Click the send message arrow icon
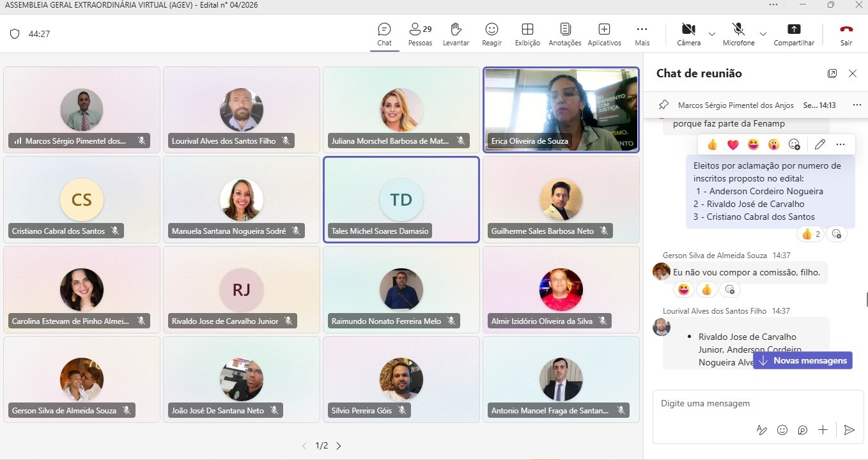The height and width of the screenshot is (460, 868). 849,430
